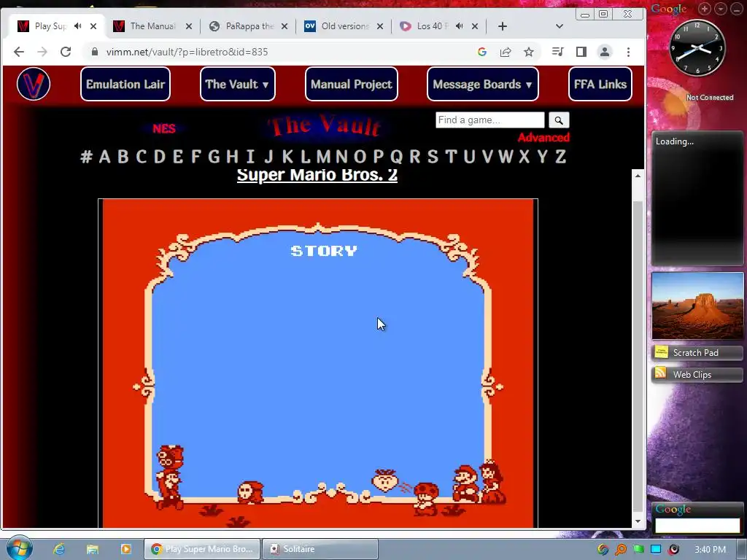Image resolution: width=747 pixels, height=560 pixels.
Task: Click the padlock site info icon
Action: click(95, 52)
